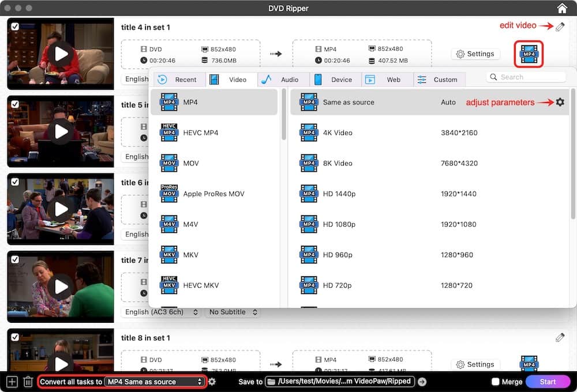This screenshot has height=392, width=577.
Task: Open MP4 output format icon for title 4
Action: click(529, 54)
